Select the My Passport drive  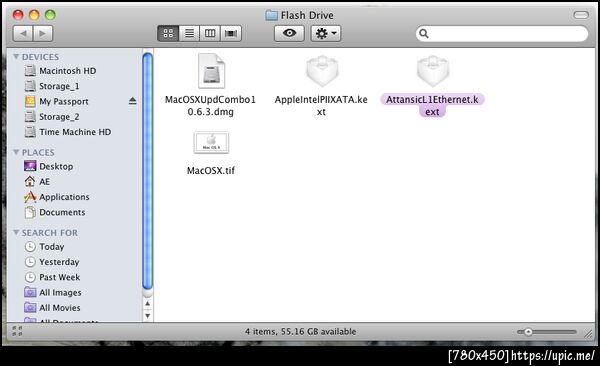(64, 101)
